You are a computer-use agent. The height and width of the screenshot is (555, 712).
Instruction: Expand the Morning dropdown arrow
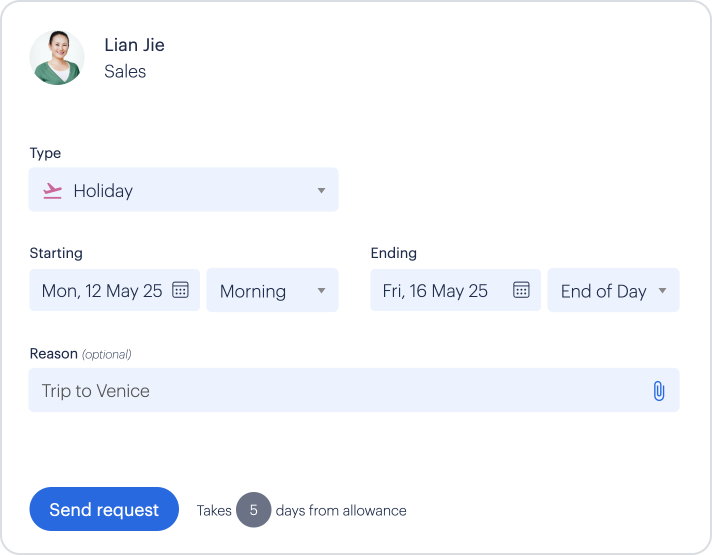(x=321, y=291)
